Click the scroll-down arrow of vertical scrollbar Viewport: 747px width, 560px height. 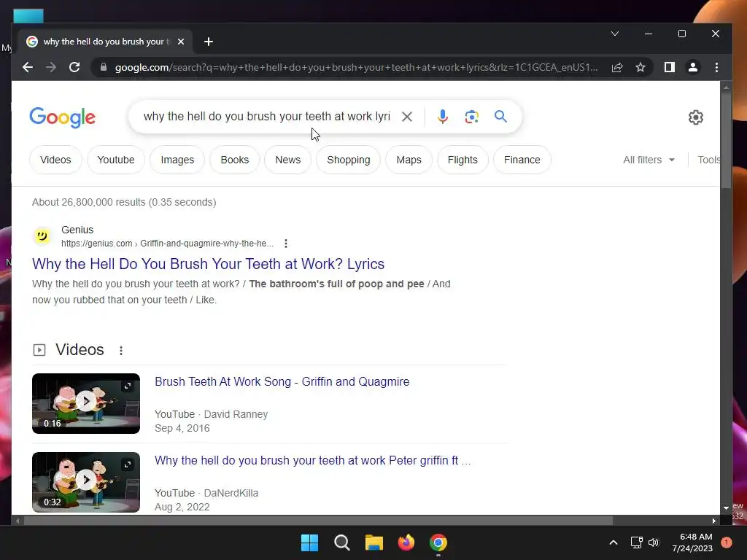point(726,508)
